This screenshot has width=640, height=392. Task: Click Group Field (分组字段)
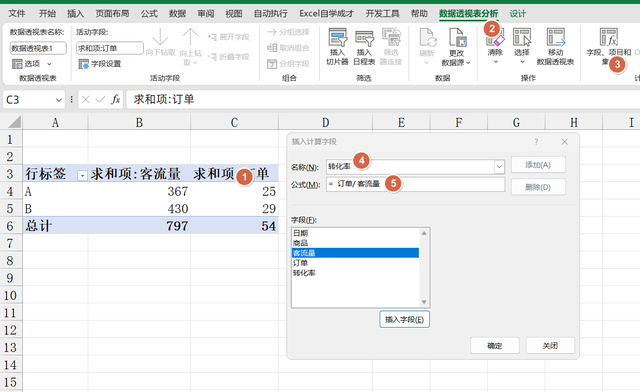tap(289, 64)
